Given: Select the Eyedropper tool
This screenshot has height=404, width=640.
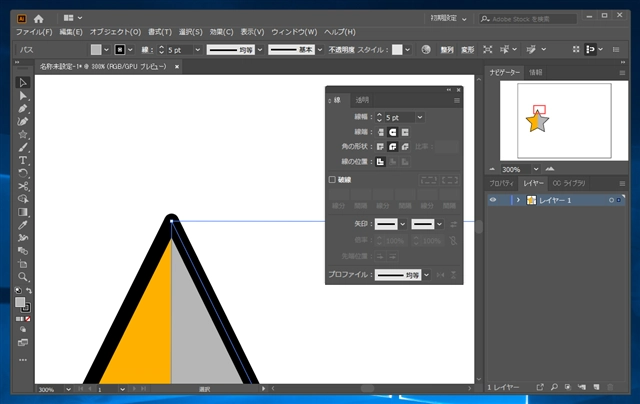Looking at the screenshot, I should click(x=23, y=225).
